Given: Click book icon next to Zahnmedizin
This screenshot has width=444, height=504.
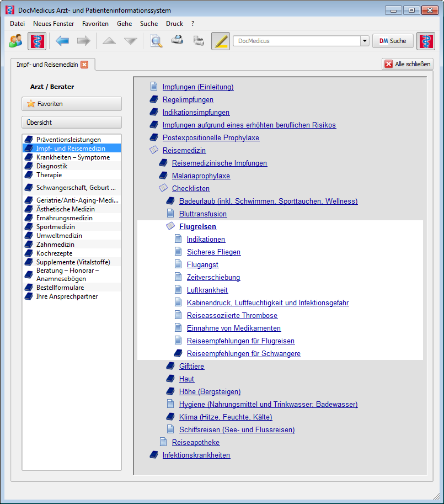Looking at the screenshot, I should (x=29, y=245).
